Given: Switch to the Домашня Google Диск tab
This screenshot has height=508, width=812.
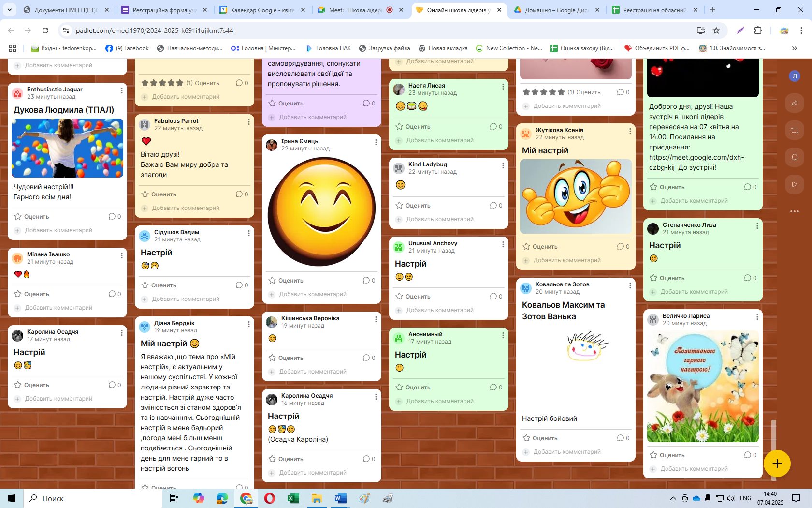Looking at the screenshot, I should coord(556,10).
